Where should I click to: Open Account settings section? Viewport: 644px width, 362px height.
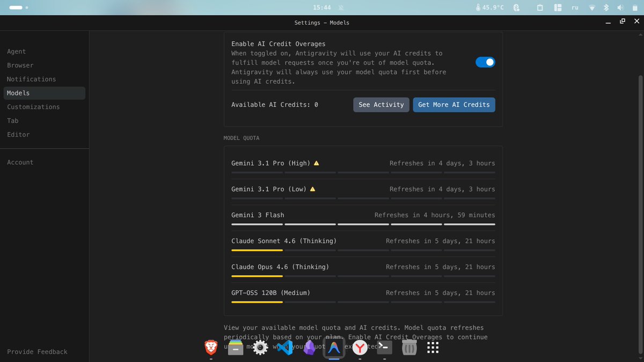[20, 162]
